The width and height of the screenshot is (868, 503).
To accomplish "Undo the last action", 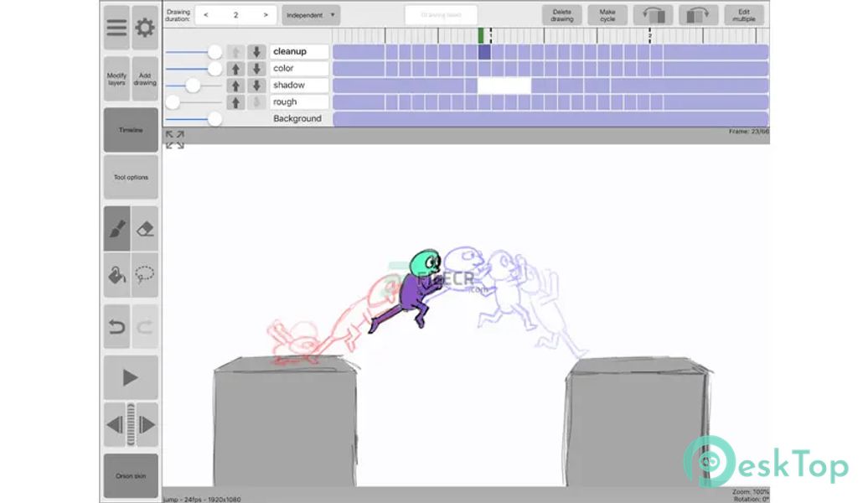I will pyautogui.click(x=116, y=327).
